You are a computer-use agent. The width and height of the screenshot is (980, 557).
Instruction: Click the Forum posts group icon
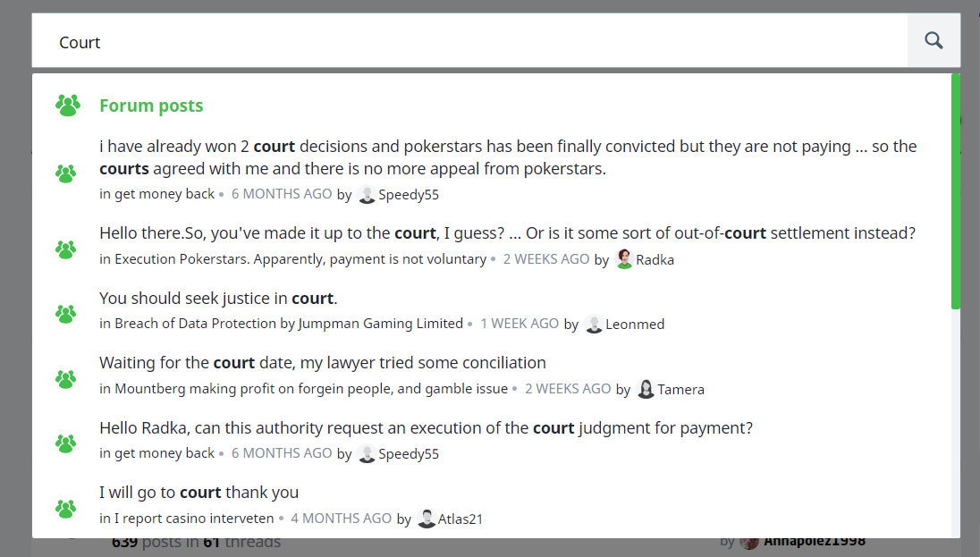coord(67,105)
